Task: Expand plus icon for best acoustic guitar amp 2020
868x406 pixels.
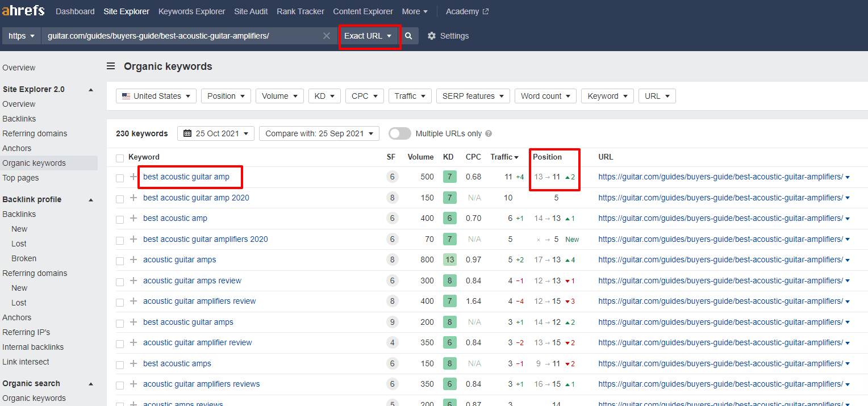Action: 133,198
